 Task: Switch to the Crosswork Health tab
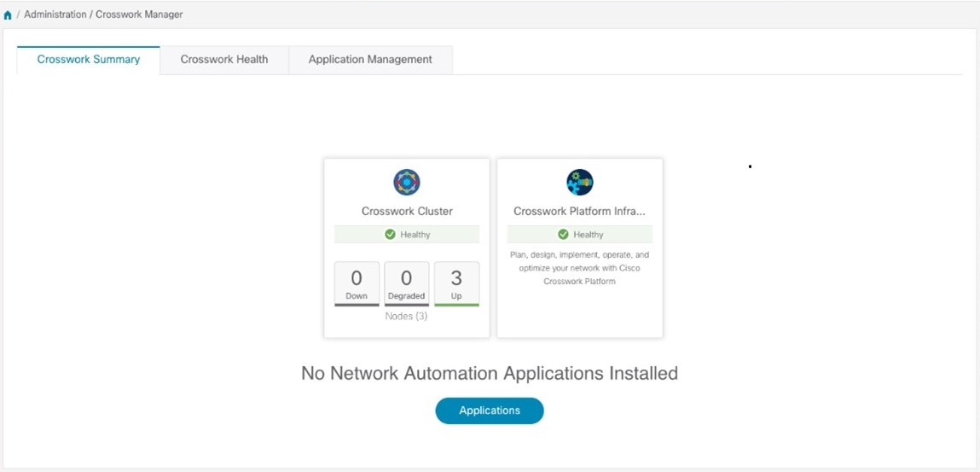click(x=224, y=60)
